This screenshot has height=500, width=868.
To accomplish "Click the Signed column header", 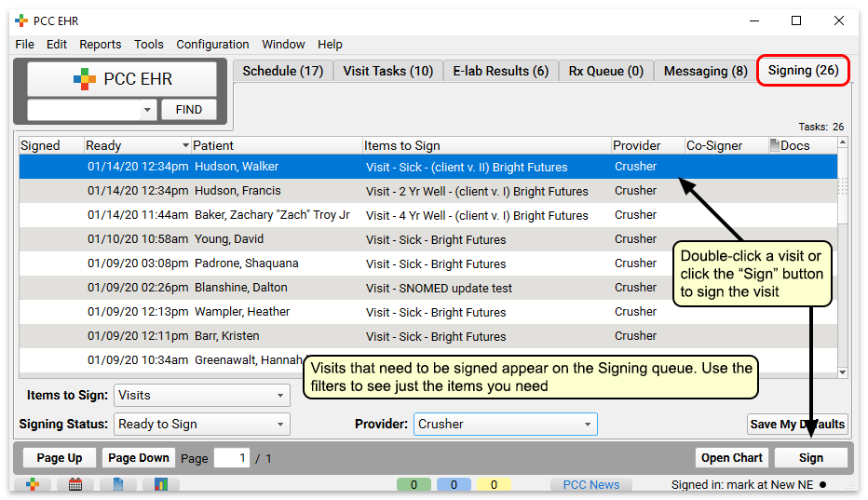I will (51, 145).
